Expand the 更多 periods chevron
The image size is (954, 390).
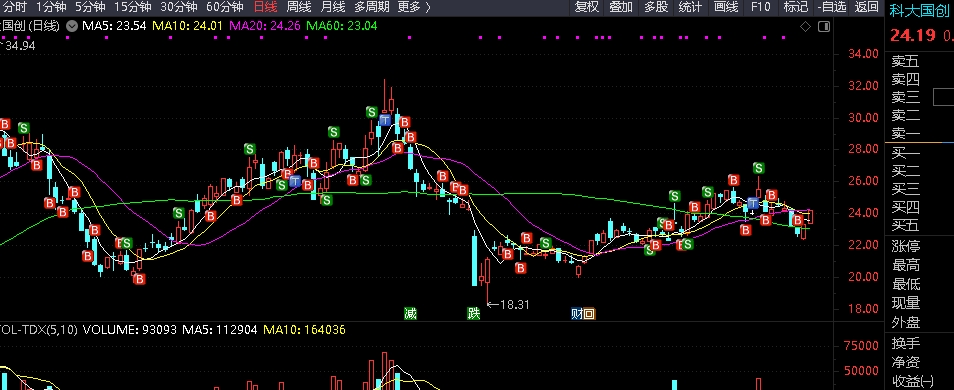[x=428, y=7]
